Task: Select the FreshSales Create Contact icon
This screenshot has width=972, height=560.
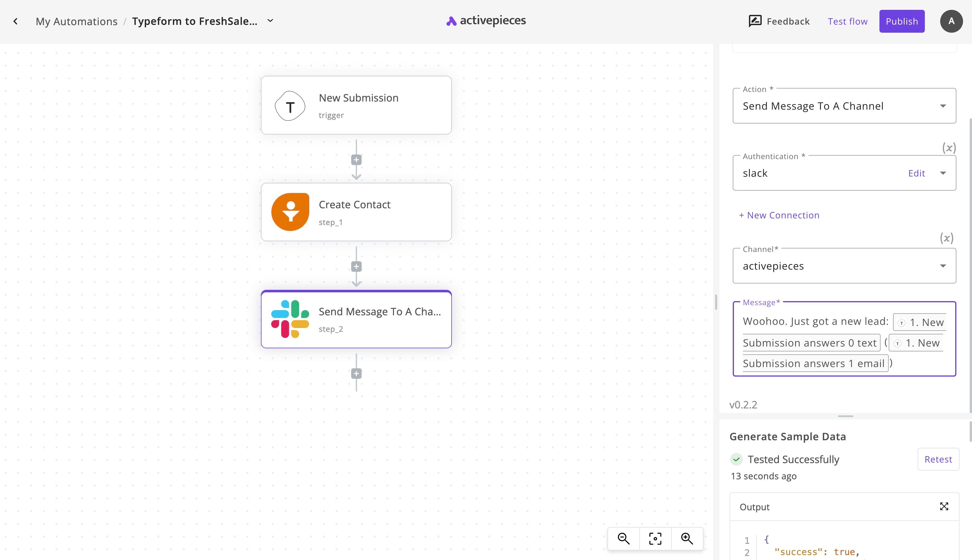Action: (x=290, y=212)
